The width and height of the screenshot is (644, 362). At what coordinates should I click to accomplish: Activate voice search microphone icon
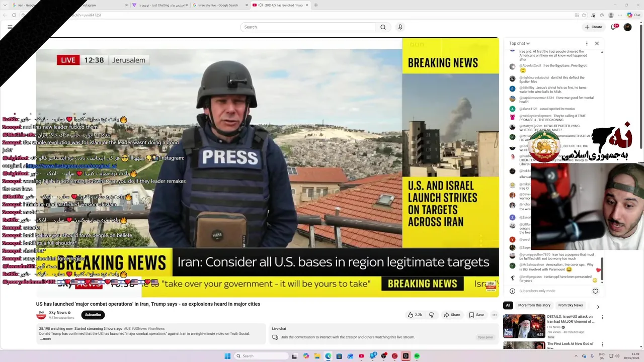[400, 27]
